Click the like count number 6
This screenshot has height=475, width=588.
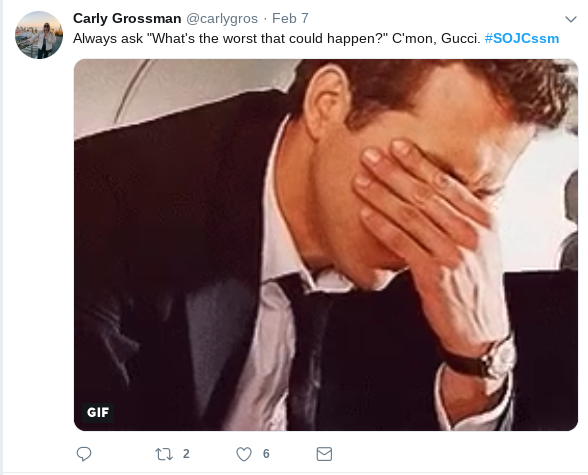266,454
